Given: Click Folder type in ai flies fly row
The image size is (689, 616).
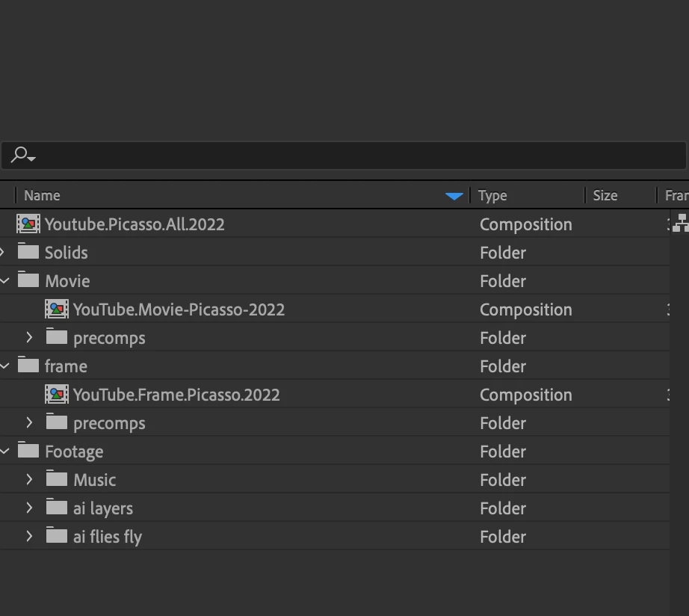Looking at the screenshot, I should point(503,537).
